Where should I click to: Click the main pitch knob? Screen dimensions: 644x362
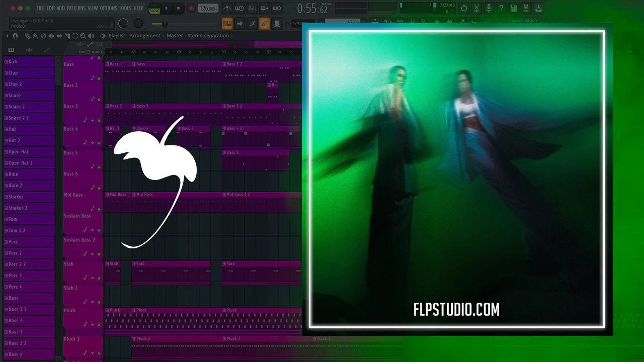point(138,24)
